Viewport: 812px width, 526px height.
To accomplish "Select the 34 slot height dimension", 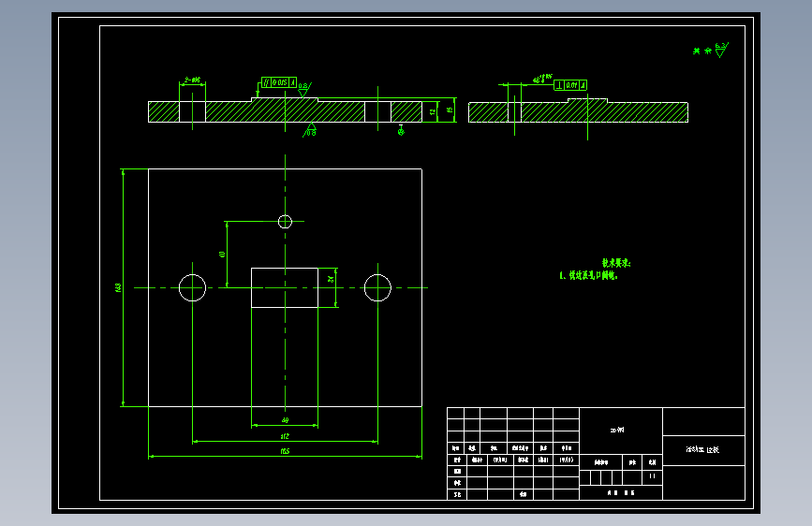I will 331,279.
